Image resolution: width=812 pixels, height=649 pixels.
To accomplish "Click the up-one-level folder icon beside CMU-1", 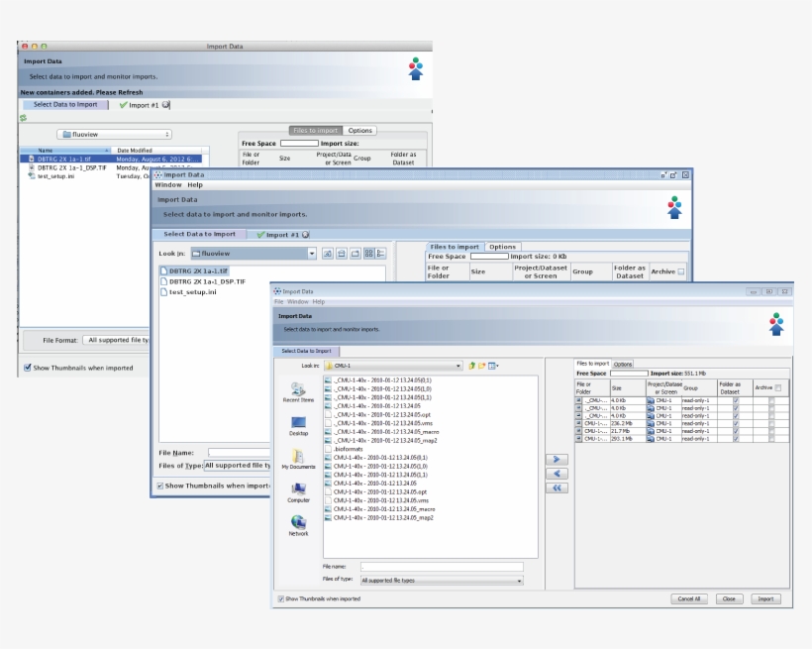I will pos(472,366).
